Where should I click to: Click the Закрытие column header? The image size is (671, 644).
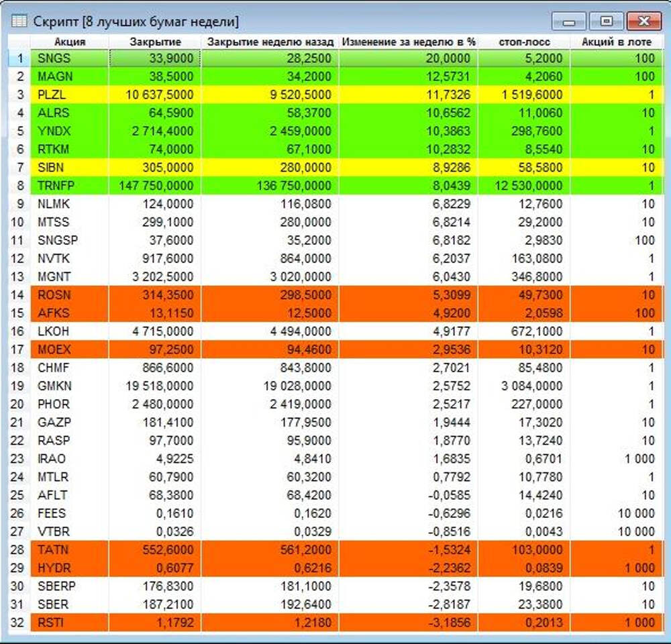tap(154, 42)
